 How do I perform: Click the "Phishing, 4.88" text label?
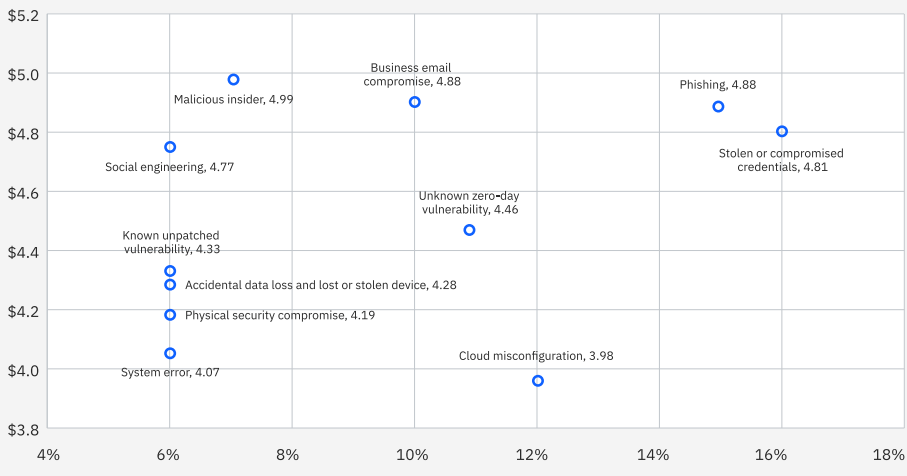click(717, 85)
